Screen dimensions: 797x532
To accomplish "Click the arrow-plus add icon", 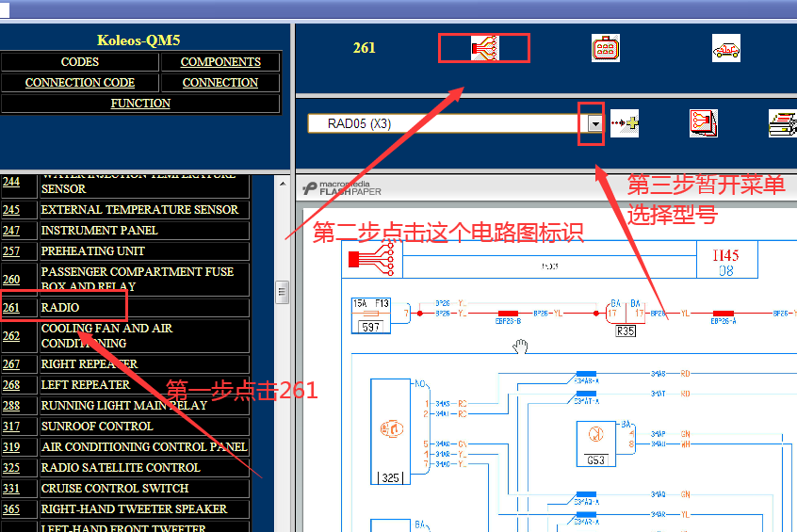I will tap(625, 123).
